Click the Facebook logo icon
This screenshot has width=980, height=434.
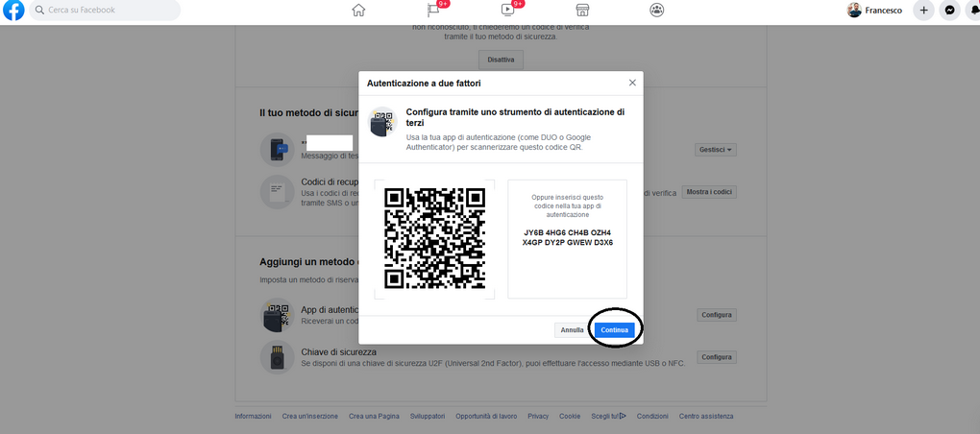tap(13, 10)
